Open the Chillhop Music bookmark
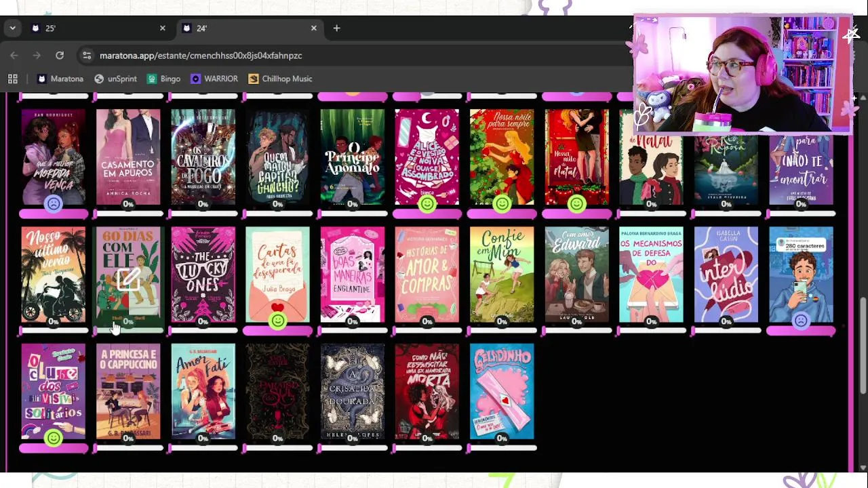Viewport: 868px width, 488px height. [x=280, y=79]
